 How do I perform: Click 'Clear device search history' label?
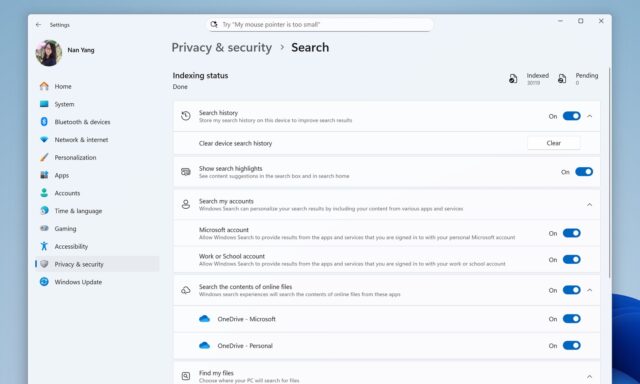coord(236,143)
